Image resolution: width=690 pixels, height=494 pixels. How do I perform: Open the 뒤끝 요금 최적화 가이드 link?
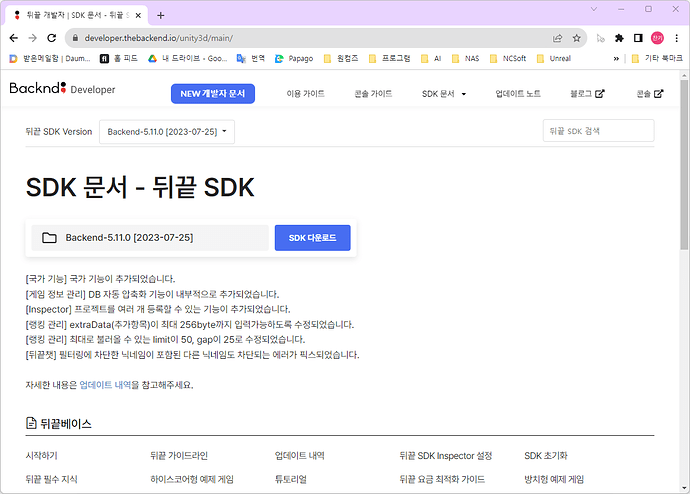(x=442, y=479)
